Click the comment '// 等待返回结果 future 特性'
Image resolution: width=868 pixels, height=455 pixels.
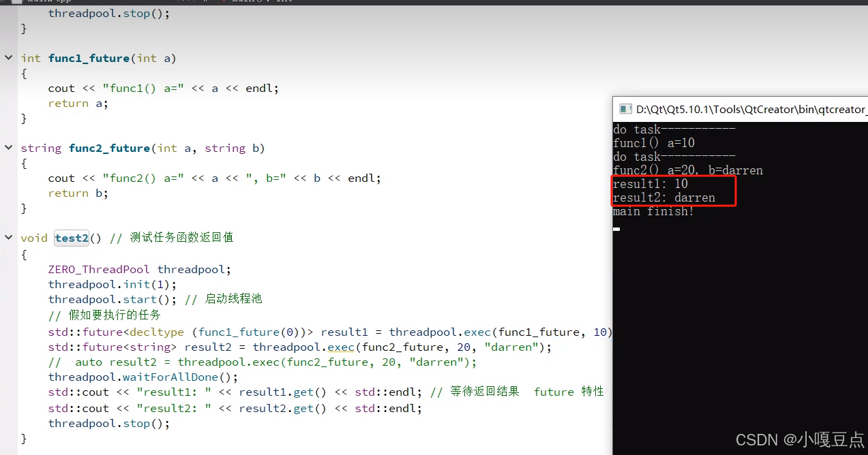517,392
